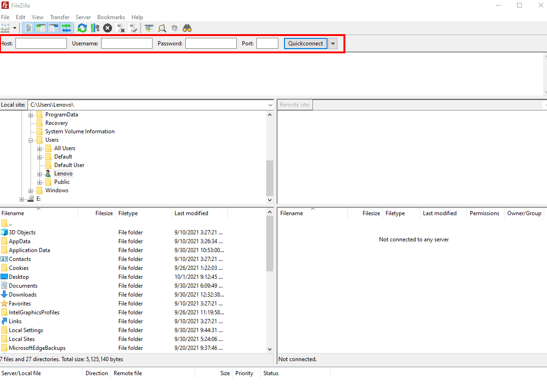Toggle synchronized browsing
Image resolution: width=547 pixels, height=392 pixels.
point(175,28)
